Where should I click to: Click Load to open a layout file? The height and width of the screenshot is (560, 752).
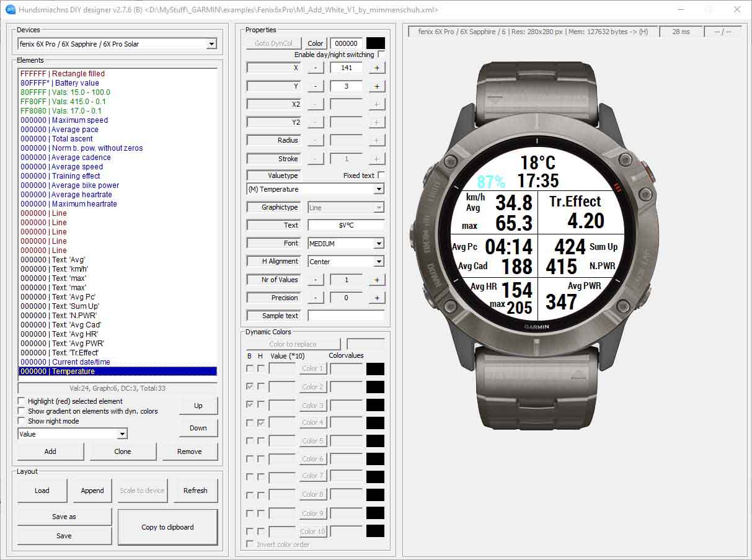point(42,490)
